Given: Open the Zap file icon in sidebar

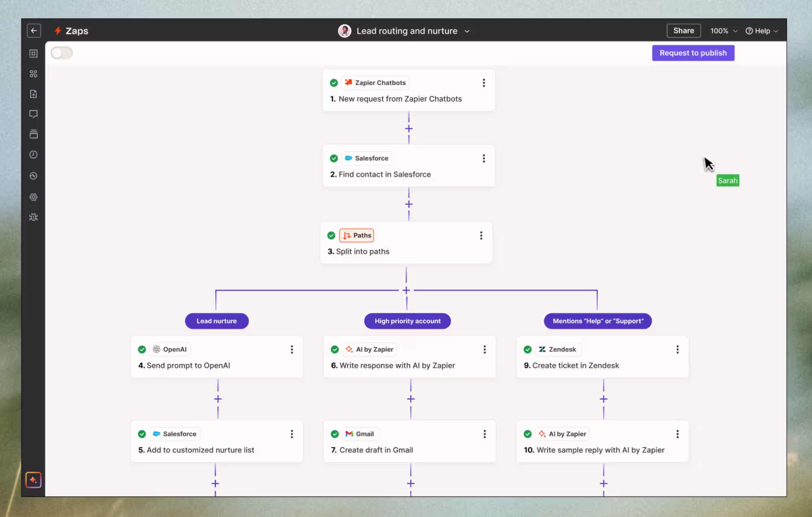Looking at the screenshot, I should point(34,94).
